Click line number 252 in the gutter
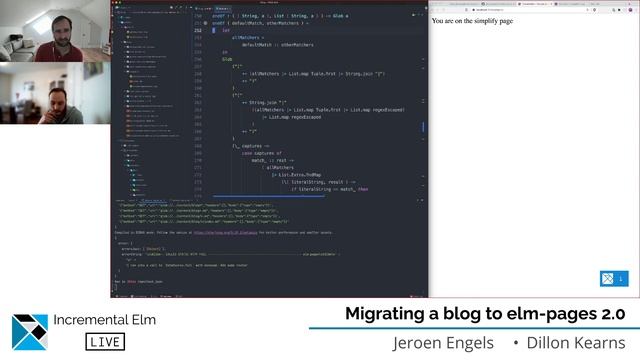 pos(198,30)
